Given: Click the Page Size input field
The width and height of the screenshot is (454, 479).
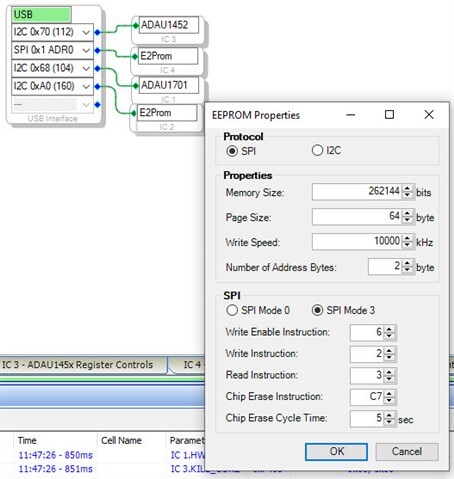Looking at the screenshot, I should click(x=357, y=217).
